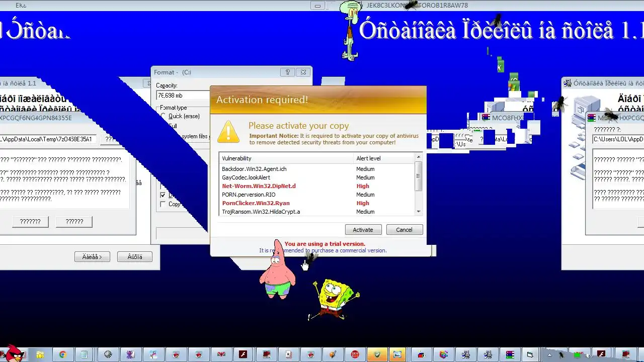The image size is (644, 362).
Task: Open the purchase a commercial version link
Action: (x=349, y=250)
